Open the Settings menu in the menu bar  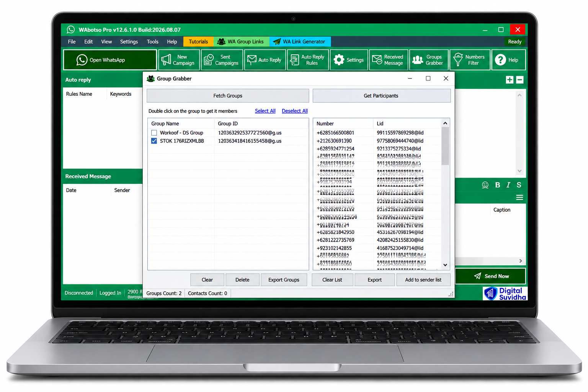(x=129, y=41)
